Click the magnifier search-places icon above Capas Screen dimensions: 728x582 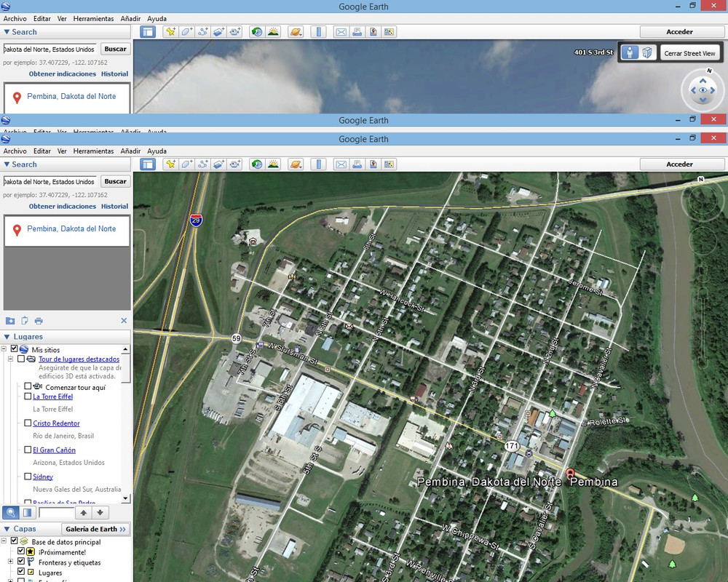(11, 513)
